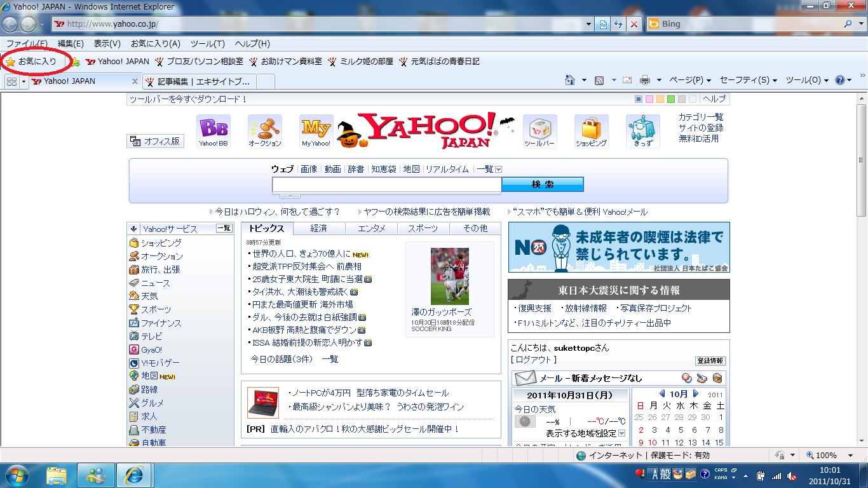Open headline 世界の人口、きょう70億人に
This screenshot has height=488, width=868.
pyautogui.click(x=302, y=254)
